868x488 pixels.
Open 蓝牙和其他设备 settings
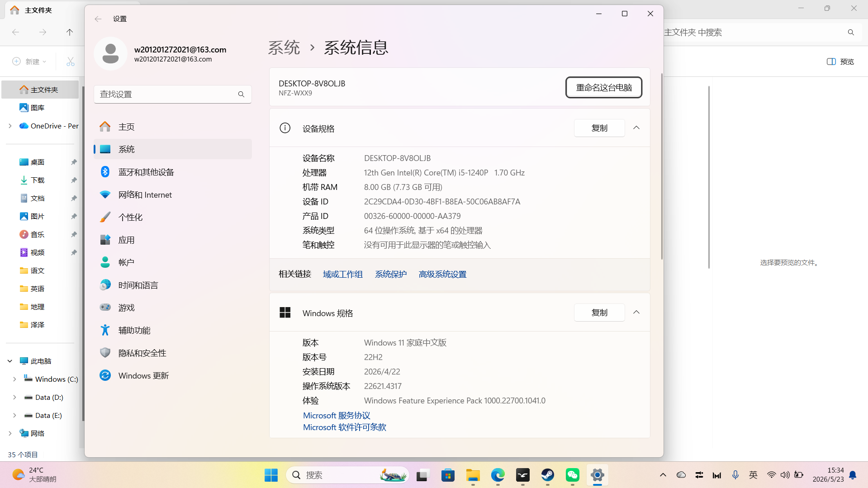[172, 172]
